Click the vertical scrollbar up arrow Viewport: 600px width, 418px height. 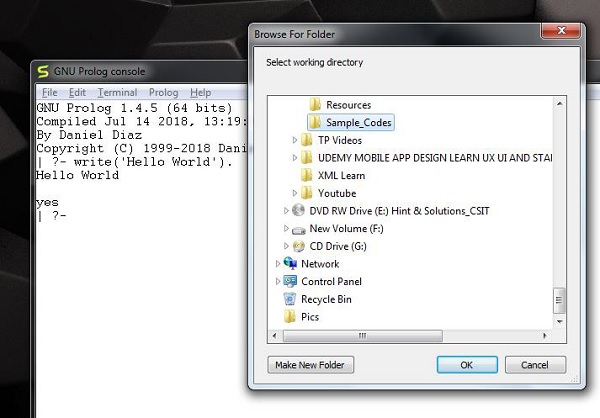559,104
